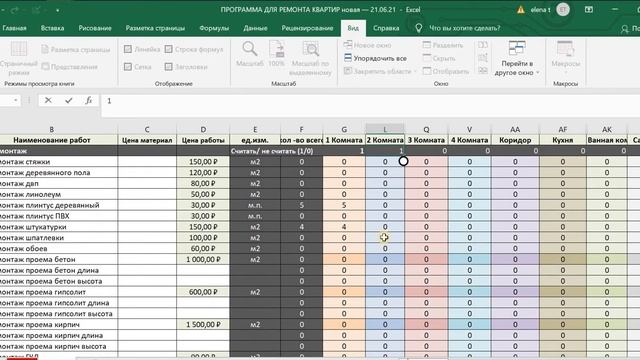Select the row label ending in линолеум
Screen dimensions: 640x360
tap(59, 194)
